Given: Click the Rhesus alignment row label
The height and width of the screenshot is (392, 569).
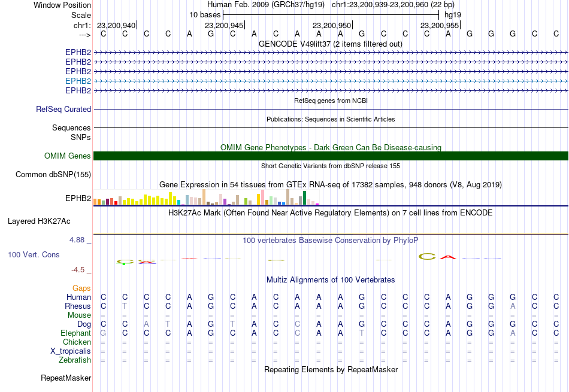Looking at the screenshot, I should click(x=78, y=306).
